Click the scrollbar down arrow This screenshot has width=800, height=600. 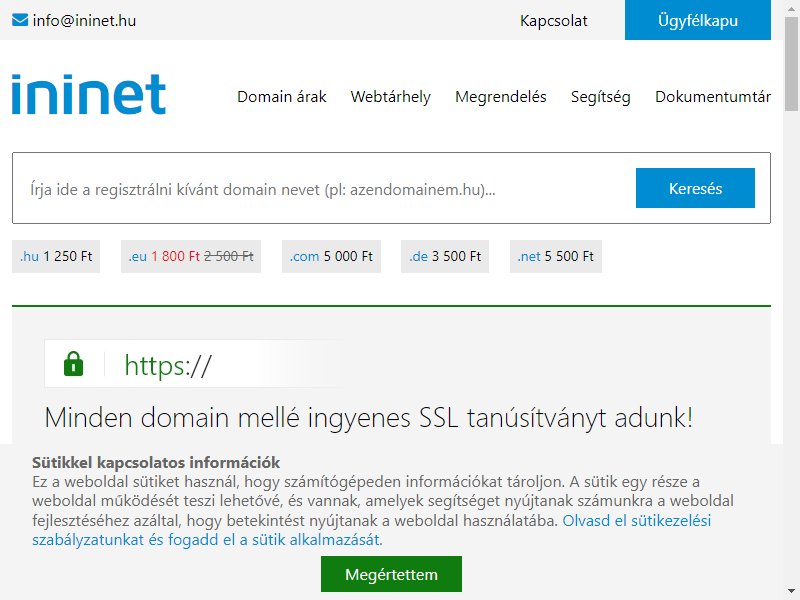(791, 591)
